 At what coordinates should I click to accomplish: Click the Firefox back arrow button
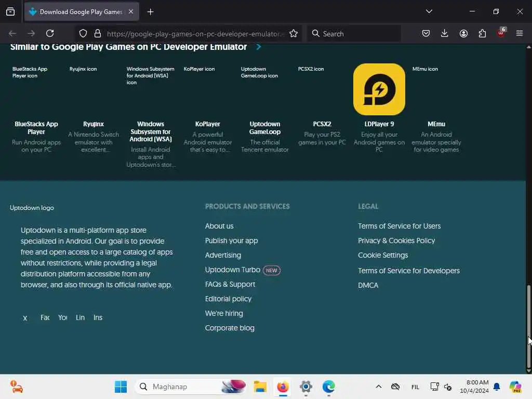click(12, 33)
